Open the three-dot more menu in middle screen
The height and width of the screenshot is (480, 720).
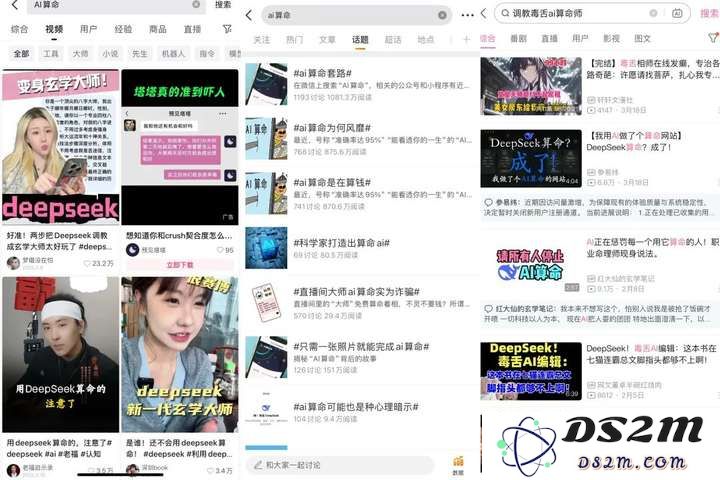467,15
